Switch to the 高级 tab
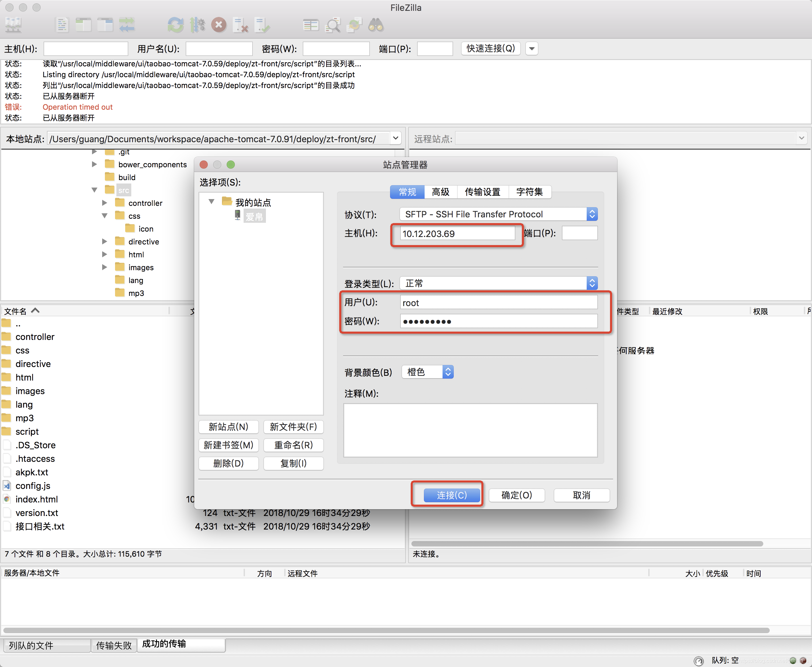Image resolution: width=812 pixels, height=667 pixels. click(x=441, y=192)
